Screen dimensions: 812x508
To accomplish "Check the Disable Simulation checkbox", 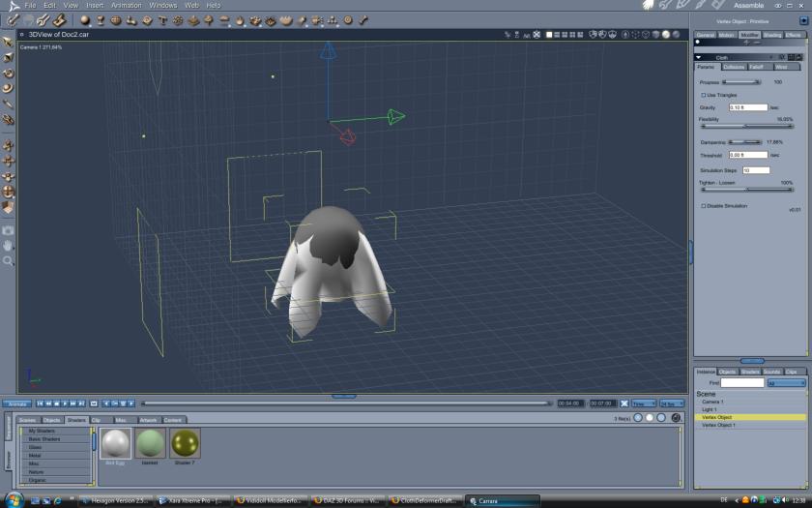I will [704, 206].
